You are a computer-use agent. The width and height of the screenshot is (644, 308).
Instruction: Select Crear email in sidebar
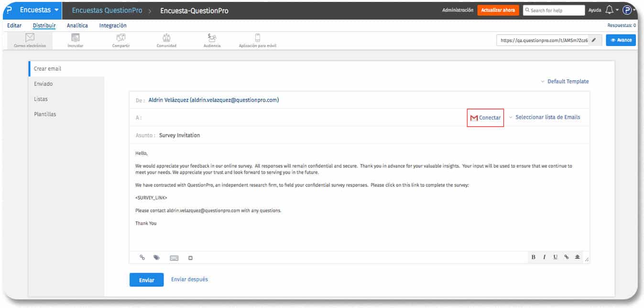66,69
